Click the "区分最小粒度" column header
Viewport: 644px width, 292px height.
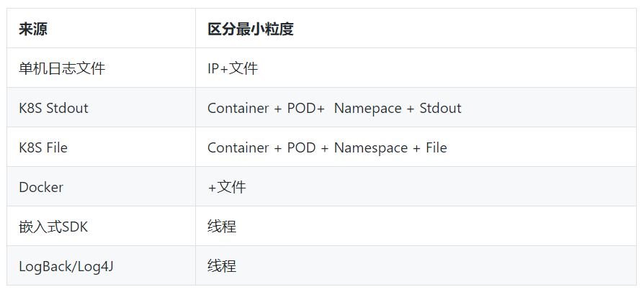click(250, 29)
